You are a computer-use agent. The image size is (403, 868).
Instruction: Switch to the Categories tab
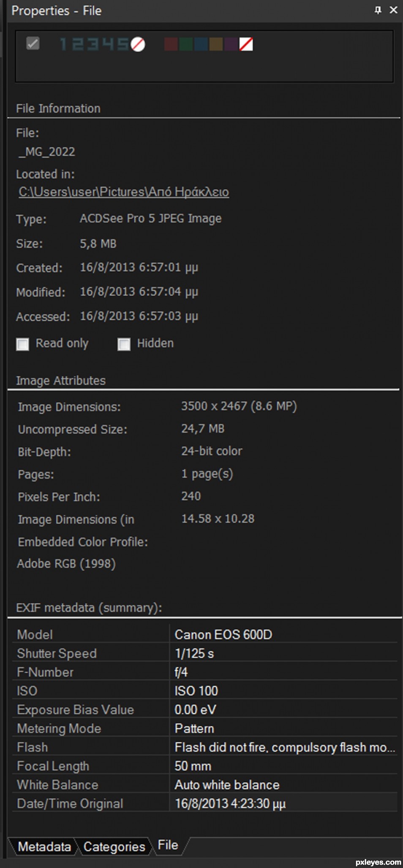(114, 846)
